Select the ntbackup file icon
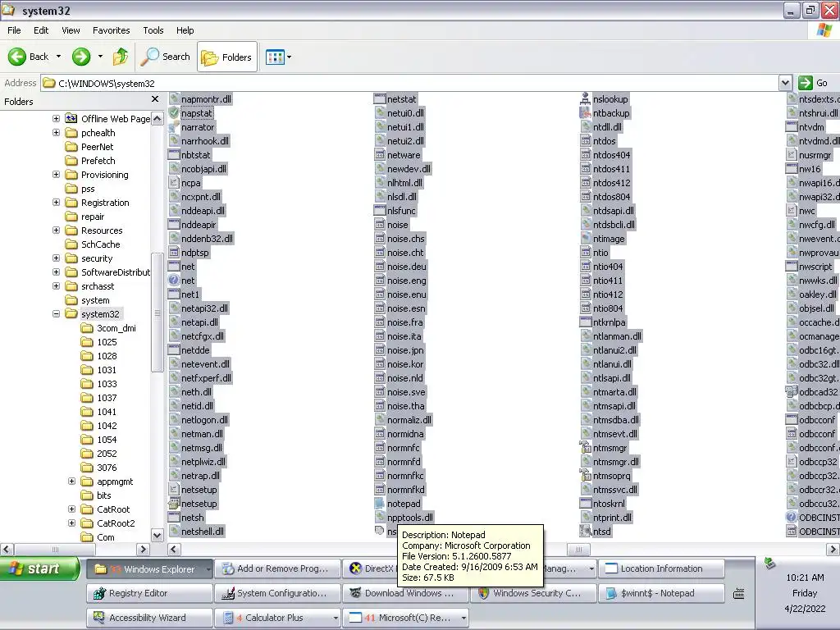840x630 pixels. point(585,113)
